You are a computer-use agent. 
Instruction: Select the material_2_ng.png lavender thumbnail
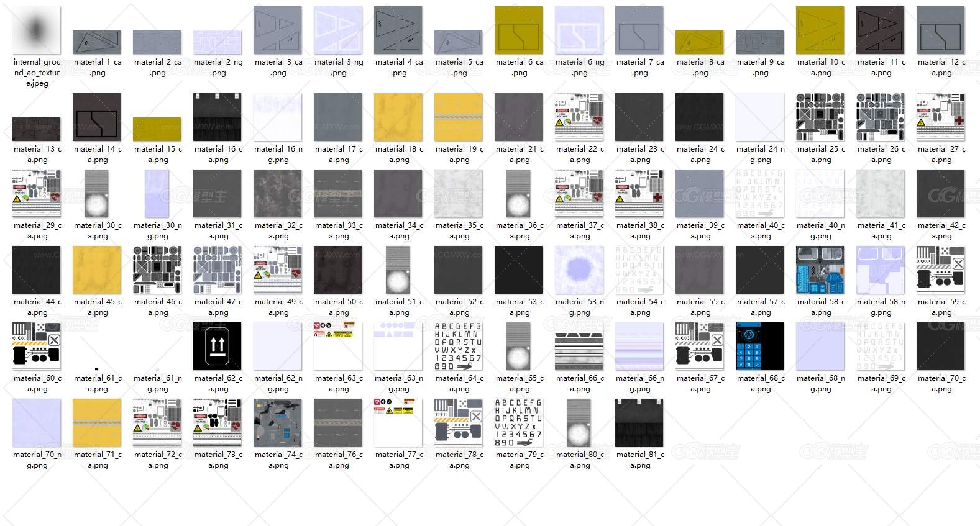click(x=218, y=42)
